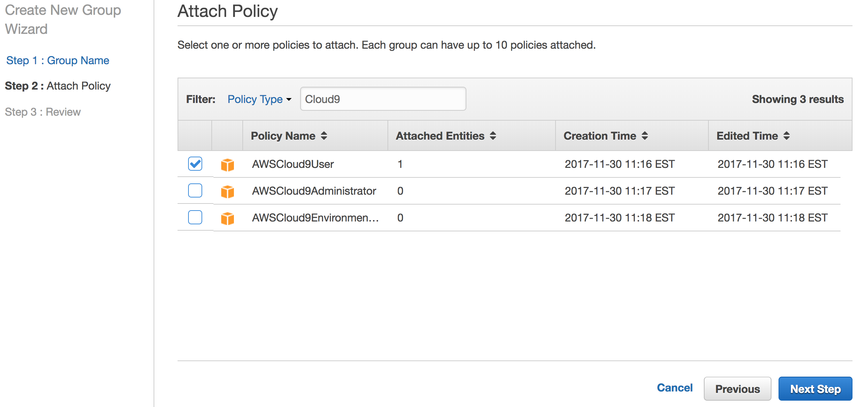868x407 pixels.
Task: Go to Step 1 : Group Name
Action: click(57, 60)
